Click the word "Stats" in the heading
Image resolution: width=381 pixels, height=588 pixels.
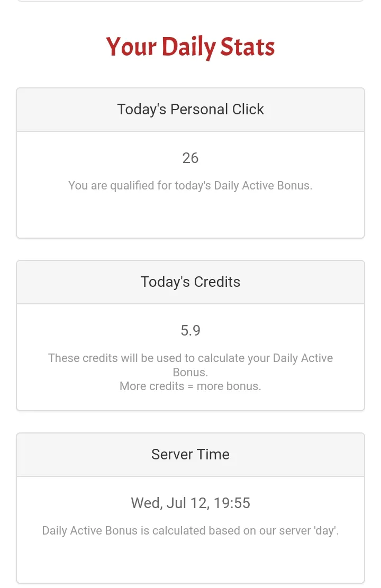coord(247,47)
